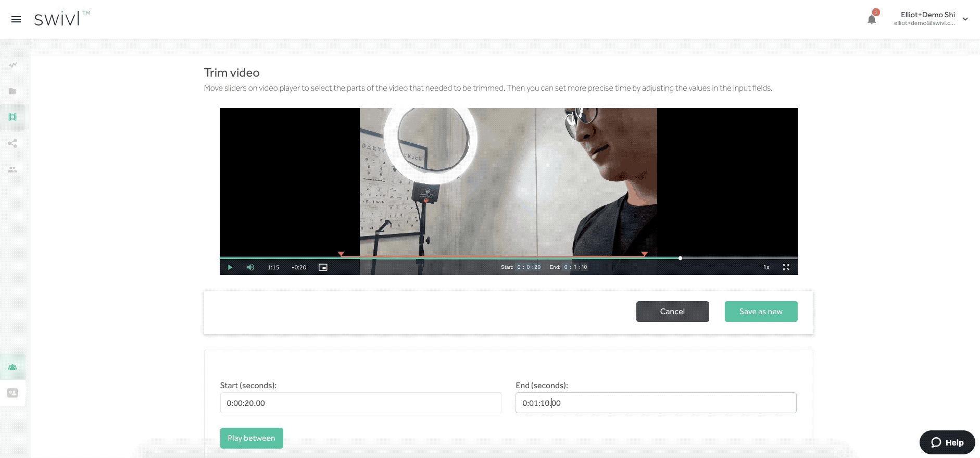Image resolution: width=980 pixels, height=458 pixels.
Task: Open the notifications bell
Action: click(871, 19)
